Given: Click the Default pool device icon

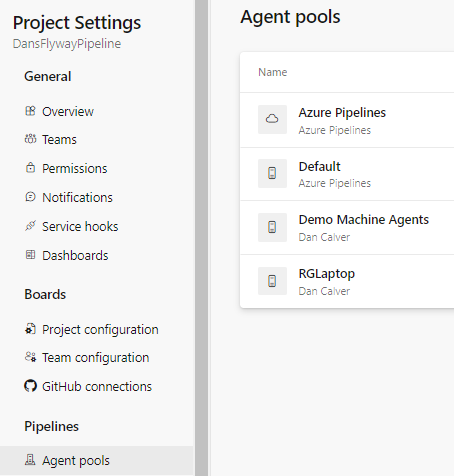Looking at the screenshot, I should [x=272, y=173].
